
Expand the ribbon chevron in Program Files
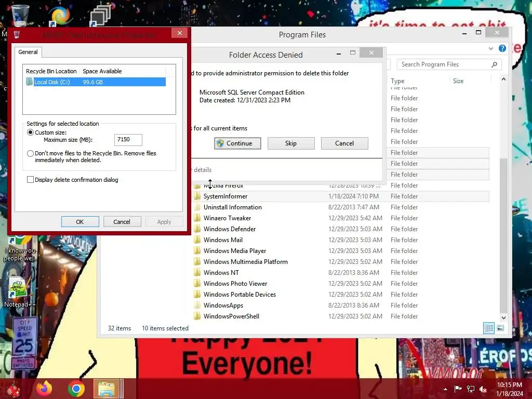pyautogui.click(x=490, y=48)
